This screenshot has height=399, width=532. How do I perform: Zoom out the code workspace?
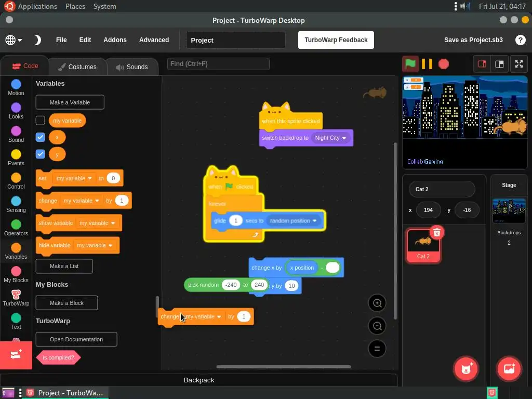pyautogui.click(x=377, y=326)
